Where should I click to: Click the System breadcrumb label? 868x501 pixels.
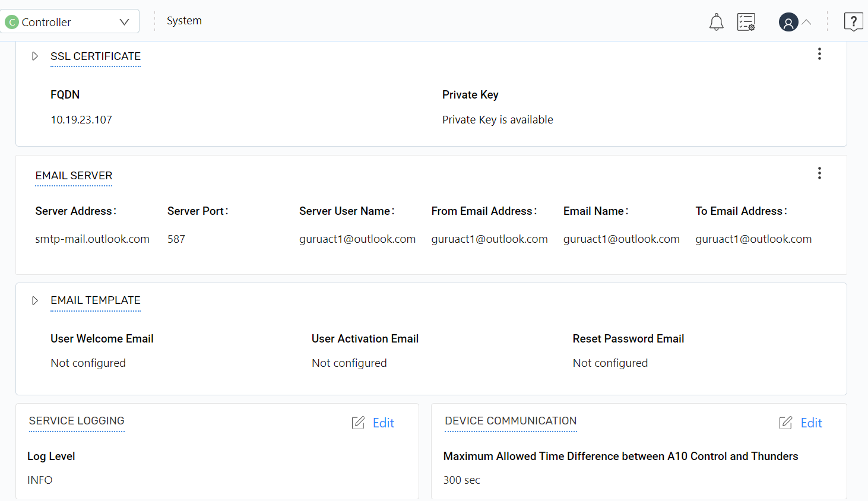point(184,21)
